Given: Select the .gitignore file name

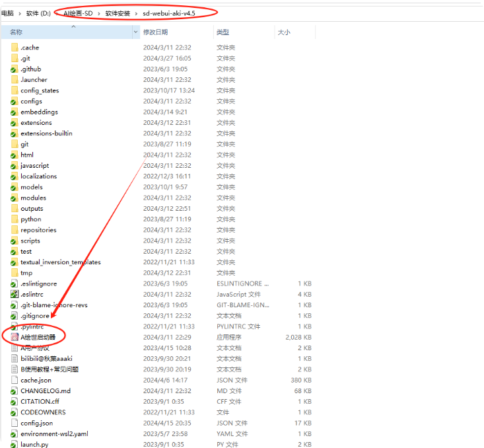Looking at the screenshot, I should (x=35, y=316).
